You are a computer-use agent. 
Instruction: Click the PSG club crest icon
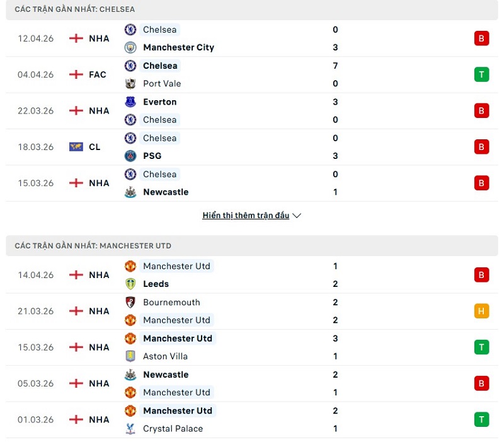pyautogui.click(x=130, y=156)
